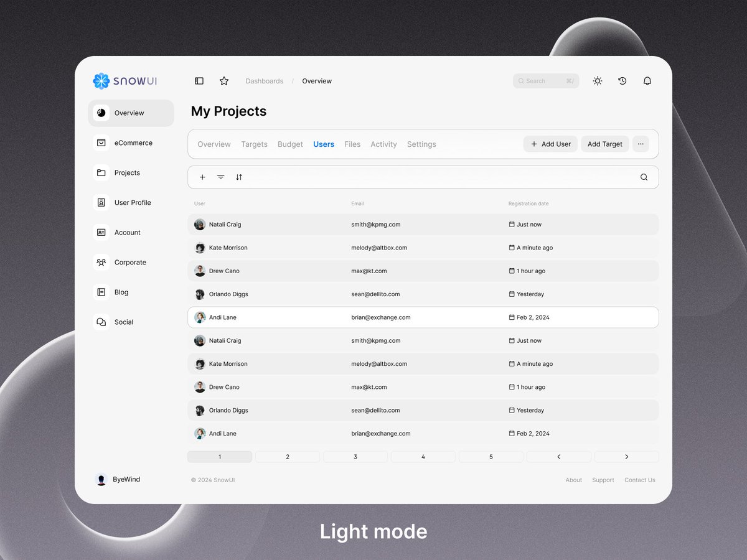Click the history clock icon

click(622, 81)
